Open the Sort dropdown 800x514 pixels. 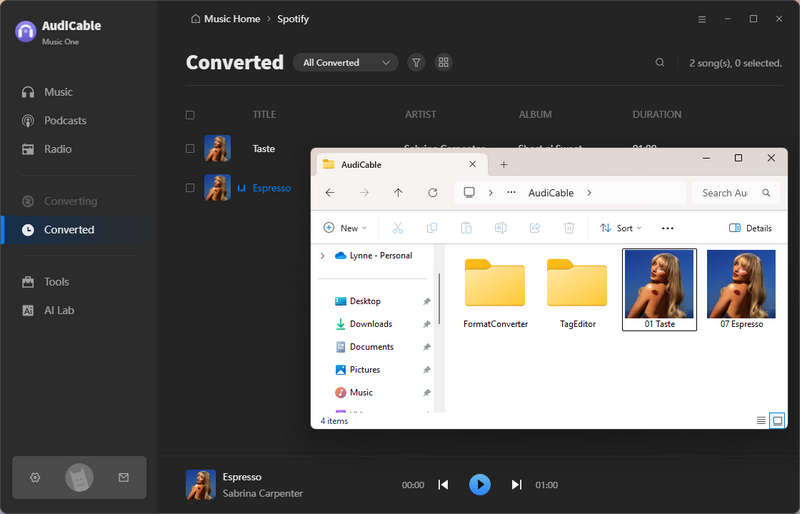click(x=620, y=228)
